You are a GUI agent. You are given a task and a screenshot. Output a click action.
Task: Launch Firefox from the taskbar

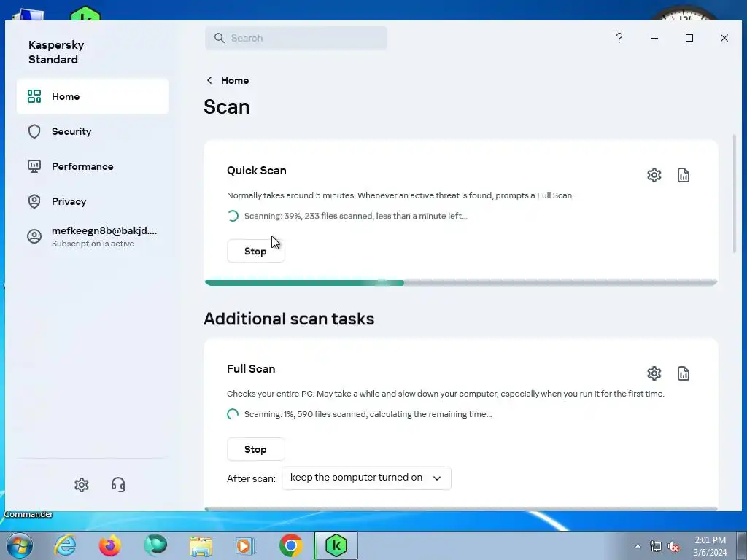pos(110,545)
